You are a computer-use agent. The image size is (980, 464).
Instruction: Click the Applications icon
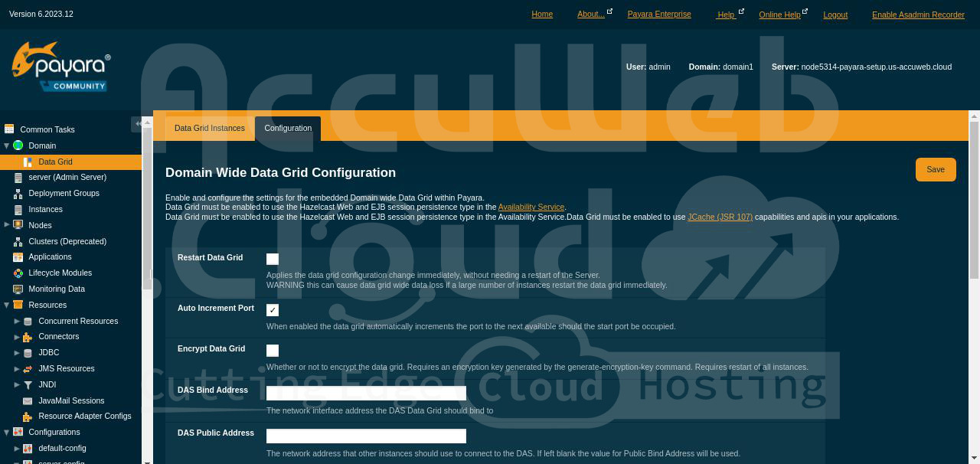pos(18,257)
